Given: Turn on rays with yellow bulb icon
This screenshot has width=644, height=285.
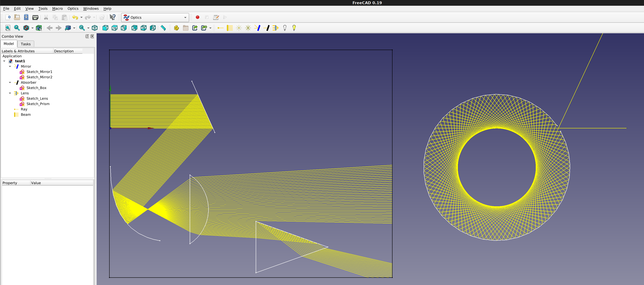Looking at the screenshot, I should click(294, 28).
